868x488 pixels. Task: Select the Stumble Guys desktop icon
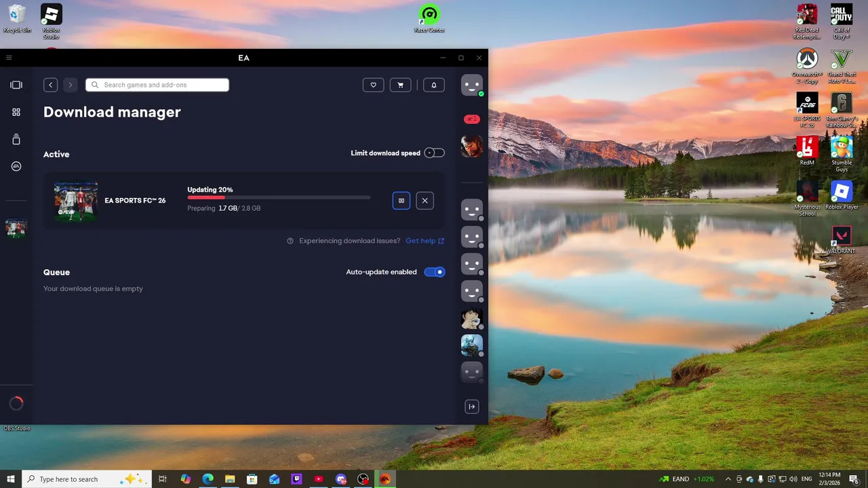coord(842,154)
